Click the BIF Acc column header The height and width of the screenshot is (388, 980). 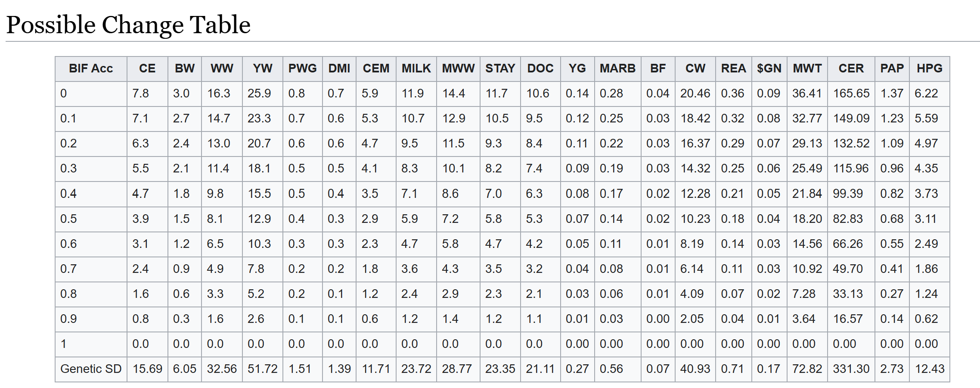(91, 69)
